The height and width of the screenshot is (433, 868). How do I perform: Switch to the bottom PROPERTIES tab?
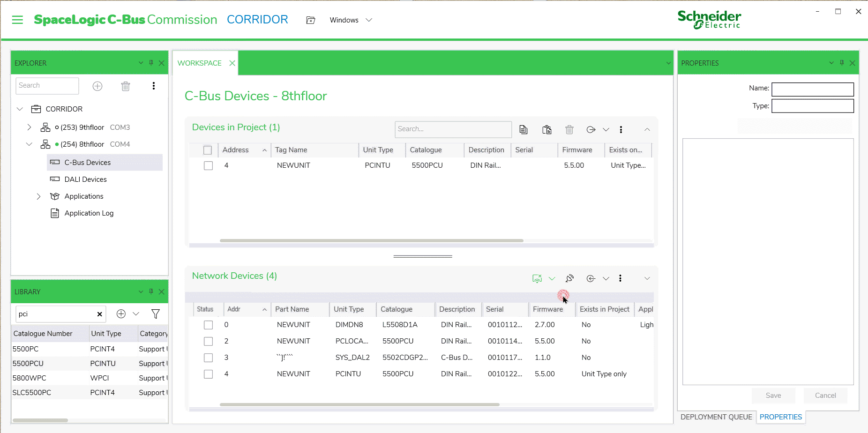[781, 417]
